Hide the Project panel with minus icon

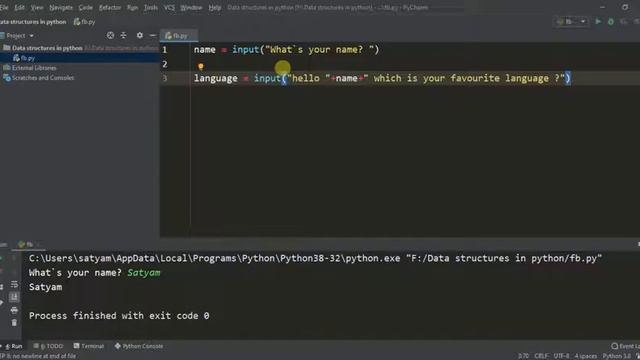click(x=153, y=36)
